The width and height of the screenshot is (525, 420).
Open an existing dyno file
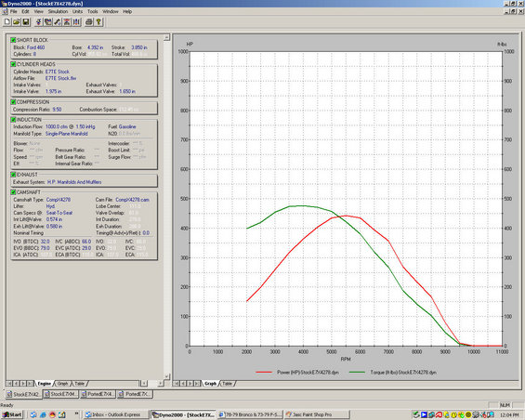(16, 22)
